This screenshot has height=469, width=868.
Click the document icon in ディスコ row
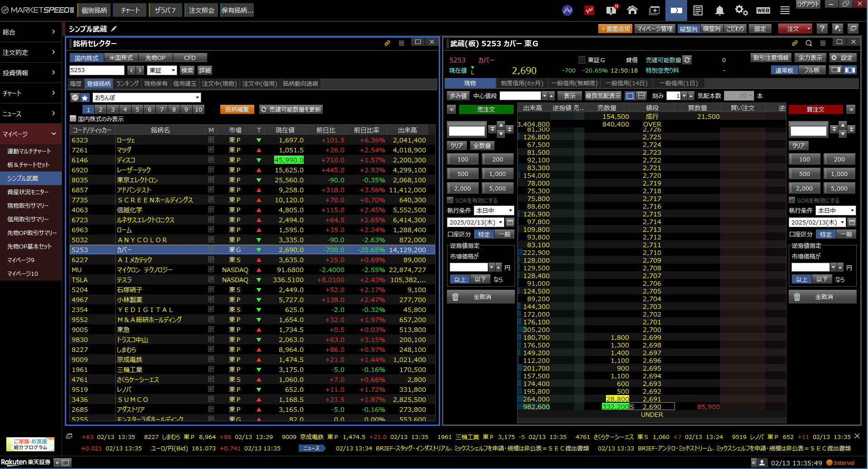[211, 160]
